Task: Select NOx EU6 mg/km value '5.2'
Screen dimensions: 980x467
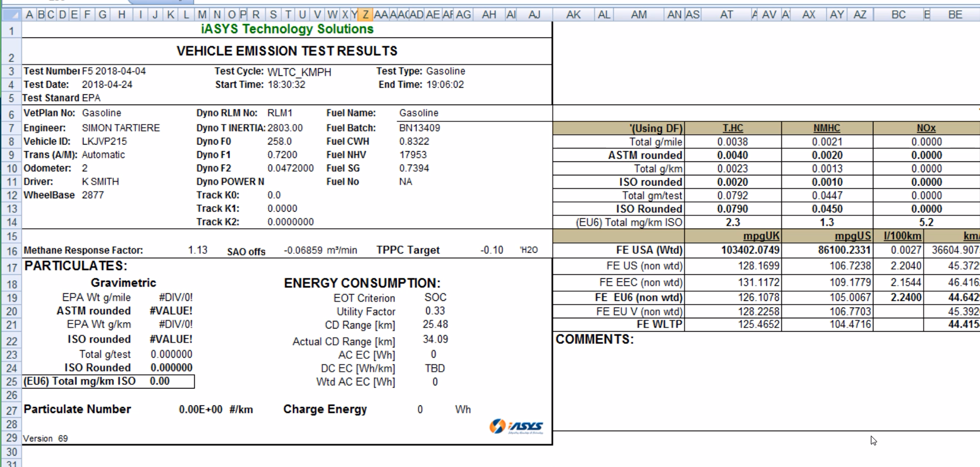Action: click(926, 223)
